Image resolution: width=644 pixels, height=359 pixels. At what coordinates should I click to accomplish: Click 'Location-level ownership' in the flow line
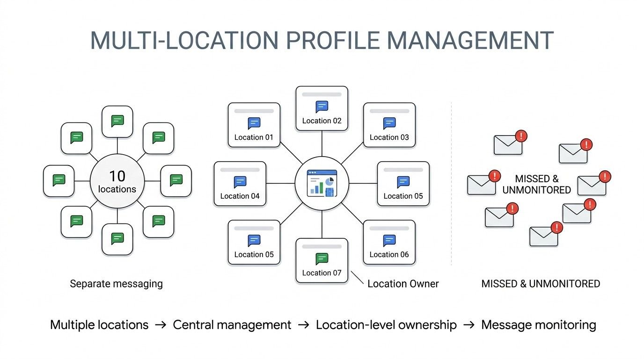tap(386, 325)
